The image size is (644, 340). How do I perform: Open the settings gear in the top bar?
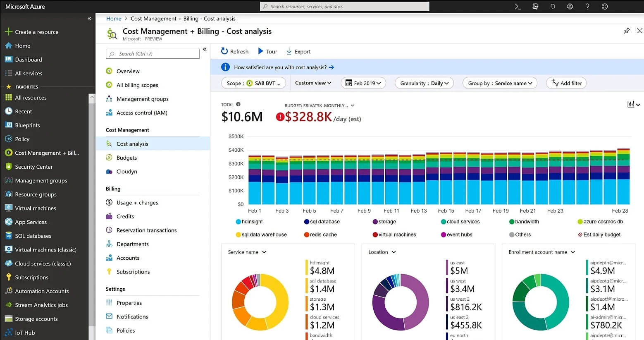[x=570, y=6]
